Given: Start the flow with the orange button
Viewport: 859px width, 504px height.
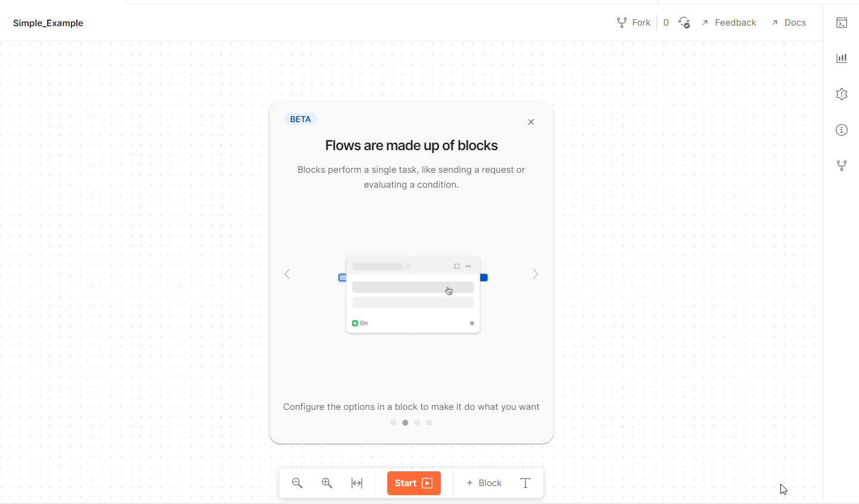Looking at the screenshot, I should click(414, 483).
